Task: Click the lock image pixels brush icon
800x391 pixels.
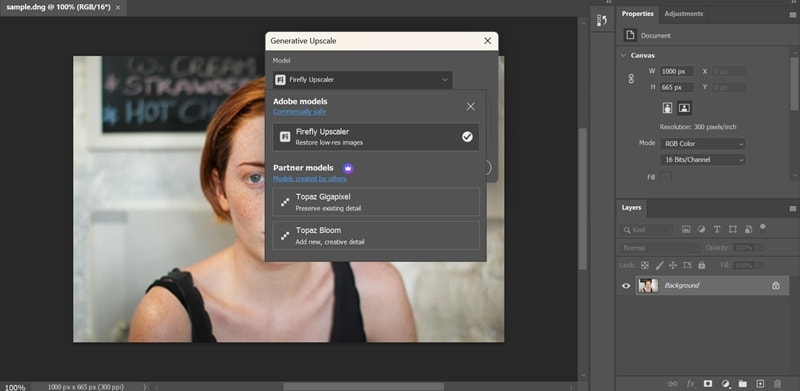Action: tap(659, 265)
